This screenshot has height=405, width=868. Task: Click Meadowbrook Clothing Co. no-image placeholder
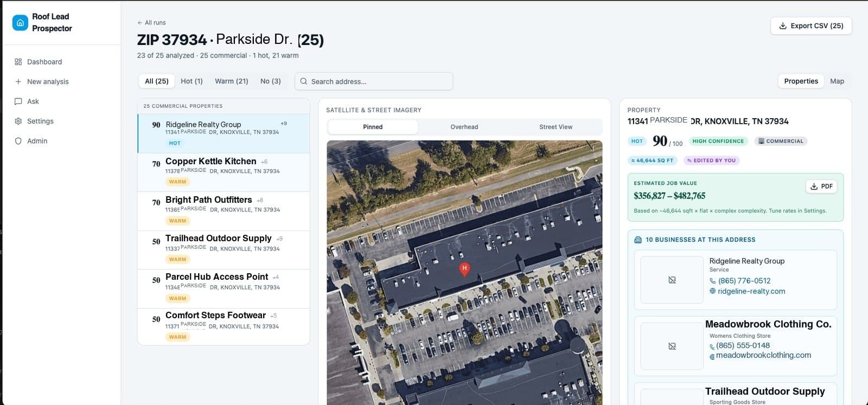coord(672,346)
